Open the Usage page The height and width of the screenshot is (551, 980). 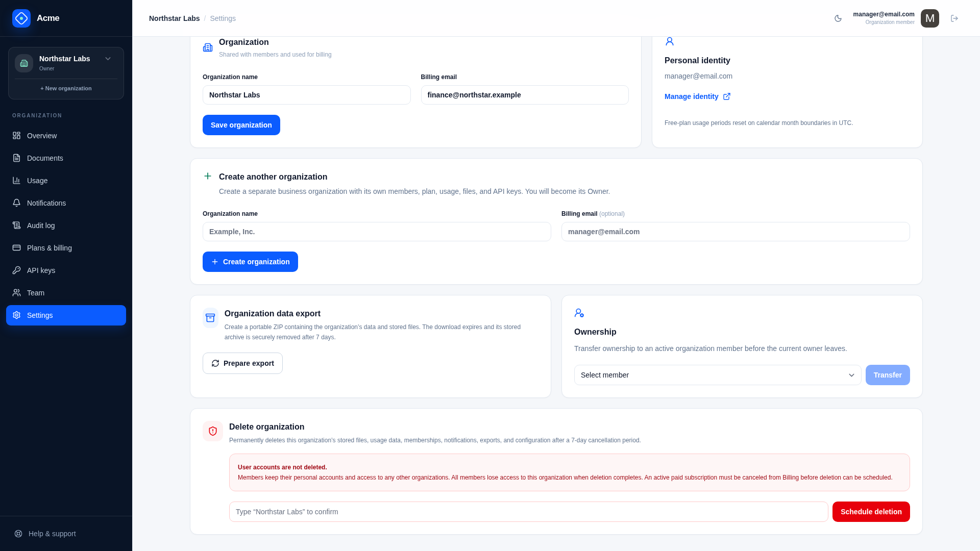pyautogui.click(x=66, y=181)
